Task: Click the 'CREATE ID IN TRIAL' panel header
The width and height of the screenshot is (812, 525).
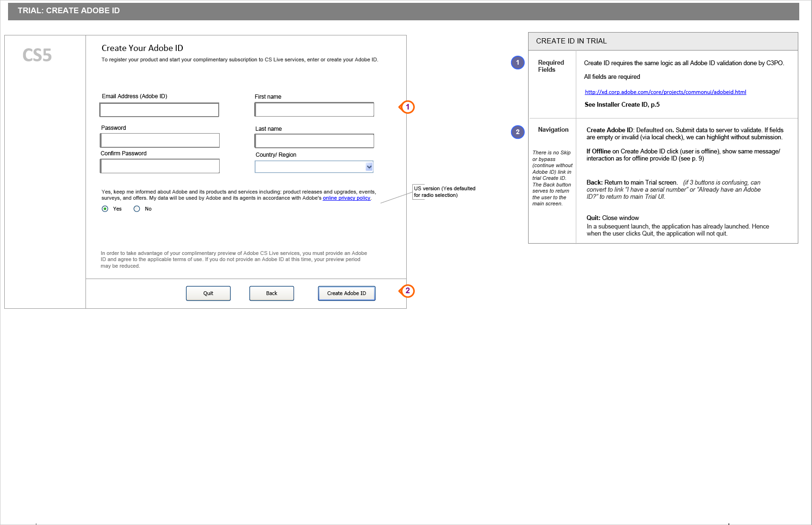Action: pyautogui.click(x=663, y=41)
